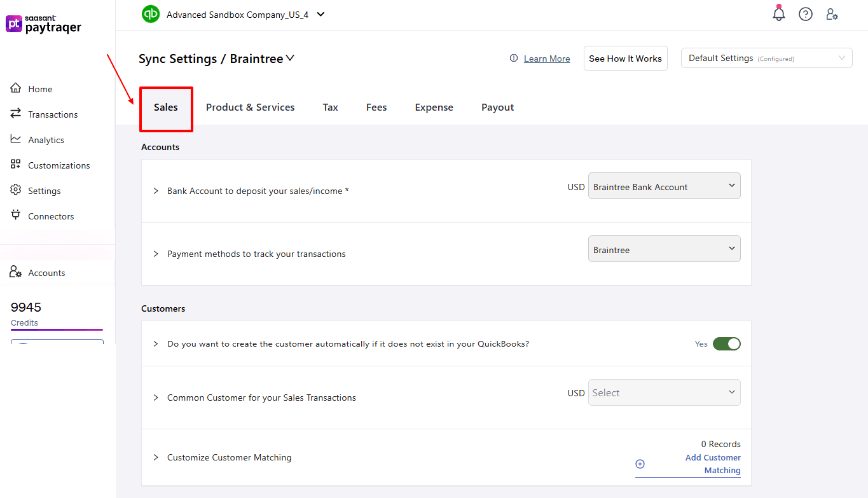Open the Payout tab

point(497,107)
